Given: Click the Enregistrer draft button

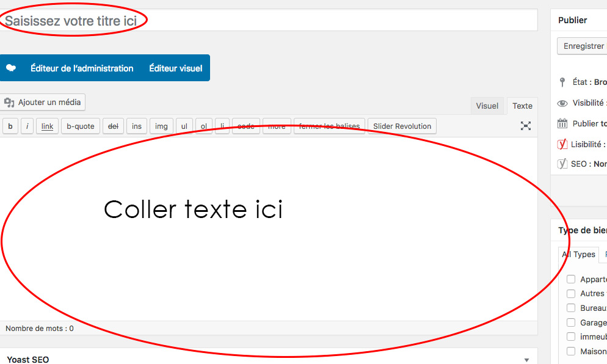Looking at the screenshot, I should click(583, 46).
